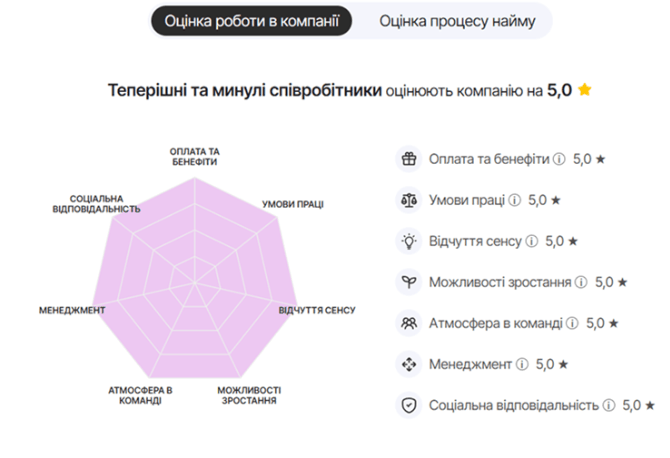Open info tooltip next to Оплата та бенефіти
Viewport: 670px width, 458px height.
tap(559, 159)
